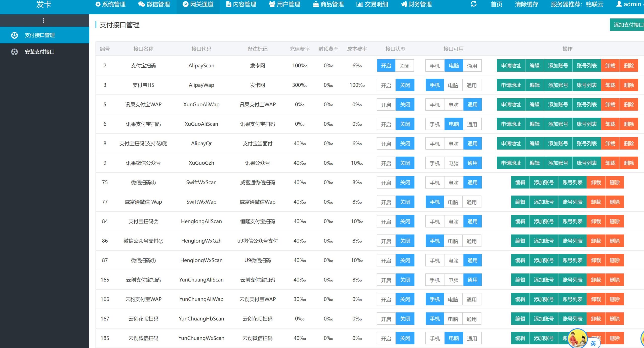This screenshot has height=348, width=644.
Task: Click 申请地址 for AlipayScan row
Action: pyautogui.click(x=511, y=66)
